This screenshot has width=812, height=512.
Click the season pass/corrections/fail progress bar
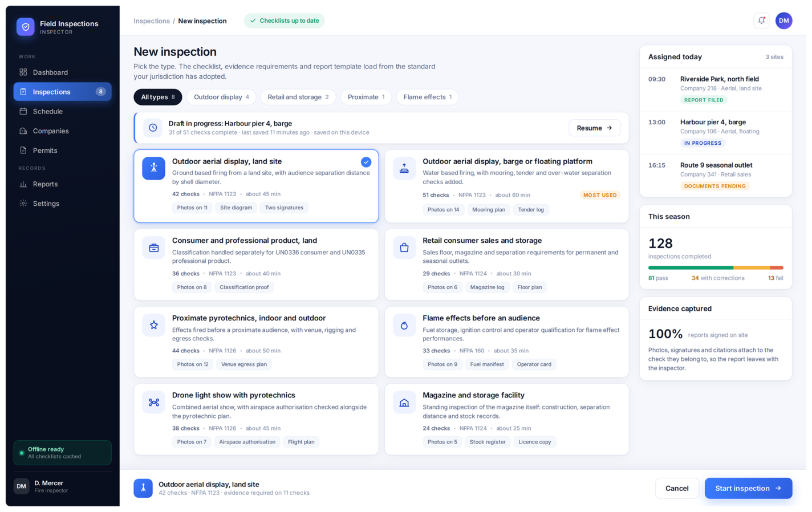pos(716,267)
